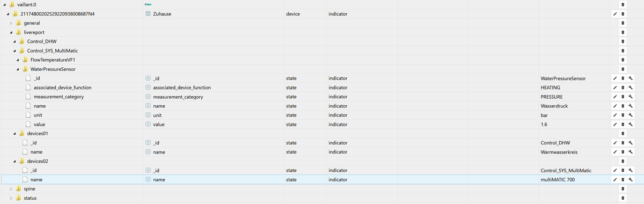Image resolution: width=644 pixels, height=204 pixels.
Task: Delete the spine folder
Action: [623, 189]
